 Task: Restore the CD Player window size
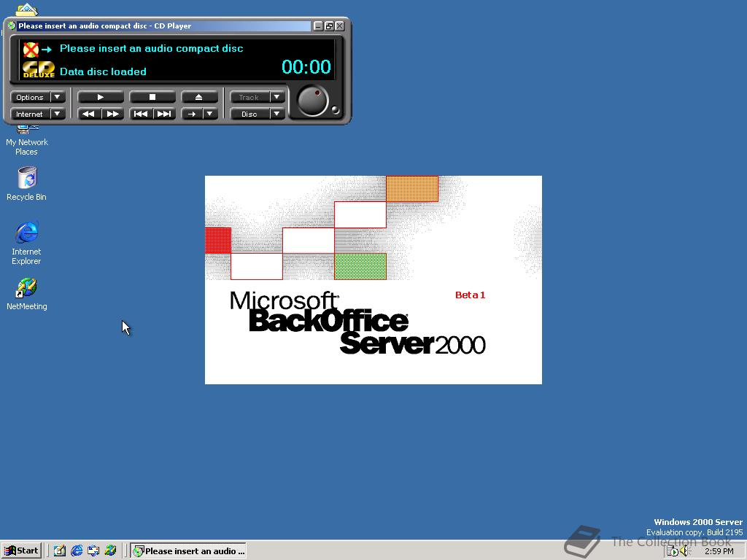pyautogui.click(x=329, y=26)
